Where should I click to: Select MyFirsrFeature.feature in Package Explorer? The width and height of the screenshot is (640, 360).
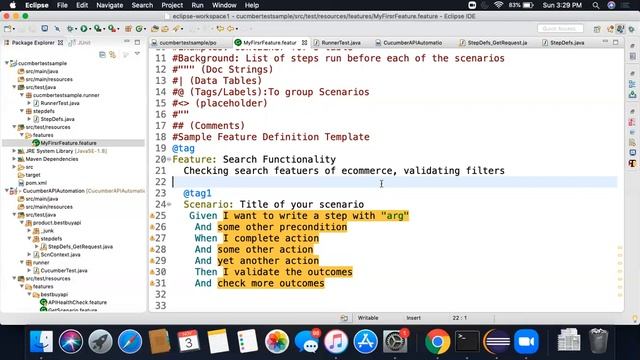[68, 143]
